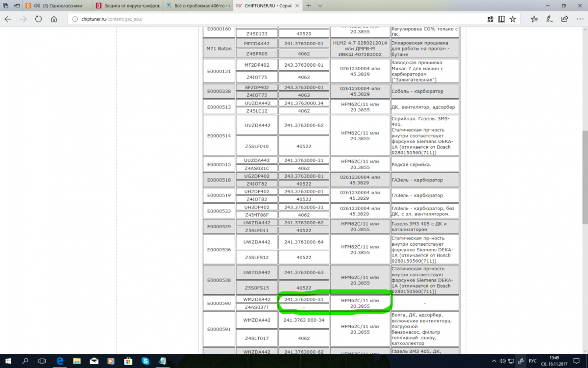Open the Windows Start menu
Screen dimensions: 588x368
[8, 361]
